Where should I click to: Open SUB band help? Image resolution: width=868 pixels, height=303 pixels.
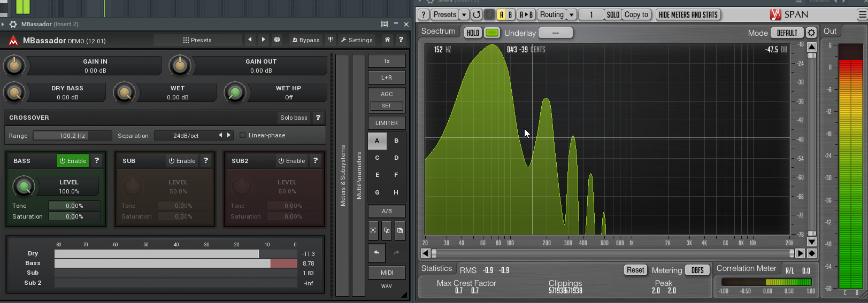(206, 160)
